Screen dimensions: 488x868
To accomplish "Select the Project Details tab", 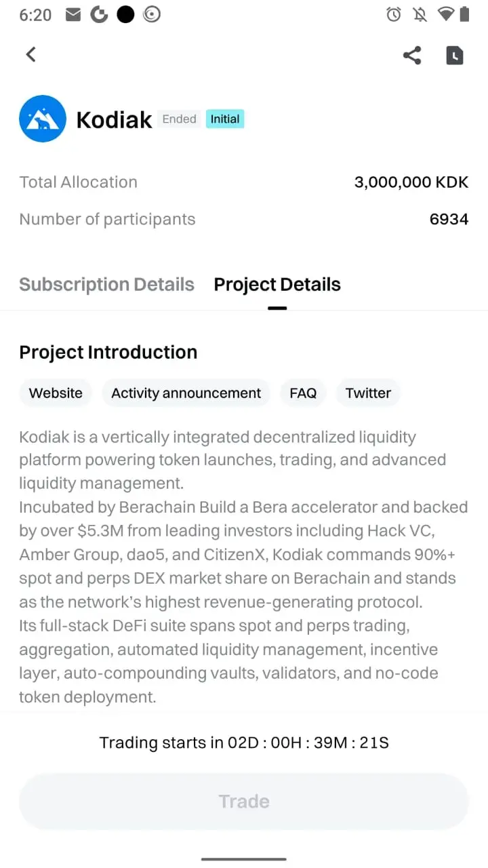I will point(277,285).
